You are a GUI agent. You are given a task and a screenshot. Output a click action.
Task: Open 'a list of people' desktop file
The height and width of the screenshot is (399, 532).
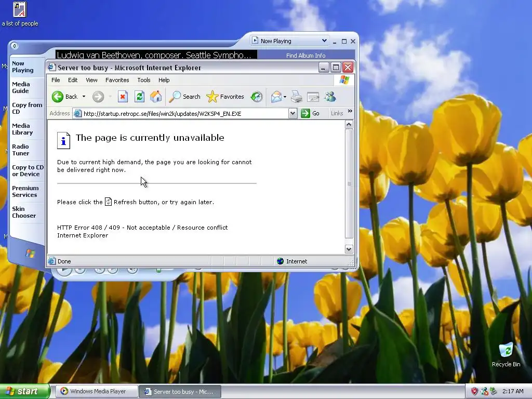tap(20, 14)
